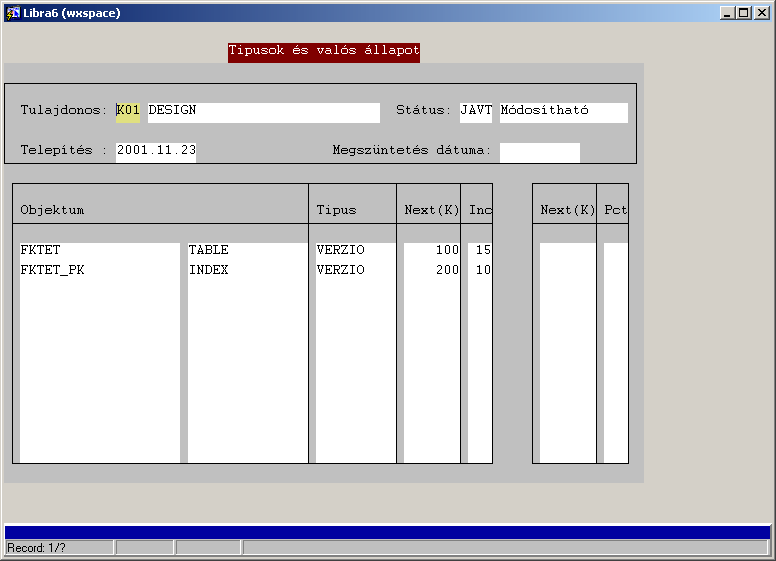
Task: Select the K01 owner code field
Action: pyautogui.click(x=128, y=112)
